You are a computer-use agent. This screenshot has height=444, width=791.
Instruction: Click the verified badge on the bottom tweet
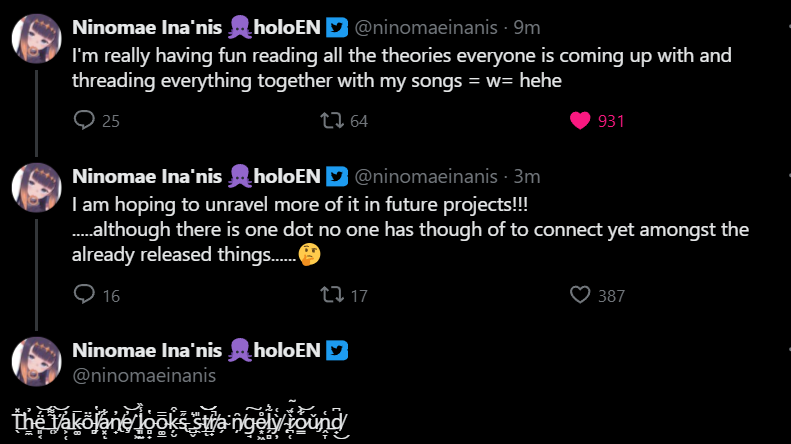tap(338, 351)
